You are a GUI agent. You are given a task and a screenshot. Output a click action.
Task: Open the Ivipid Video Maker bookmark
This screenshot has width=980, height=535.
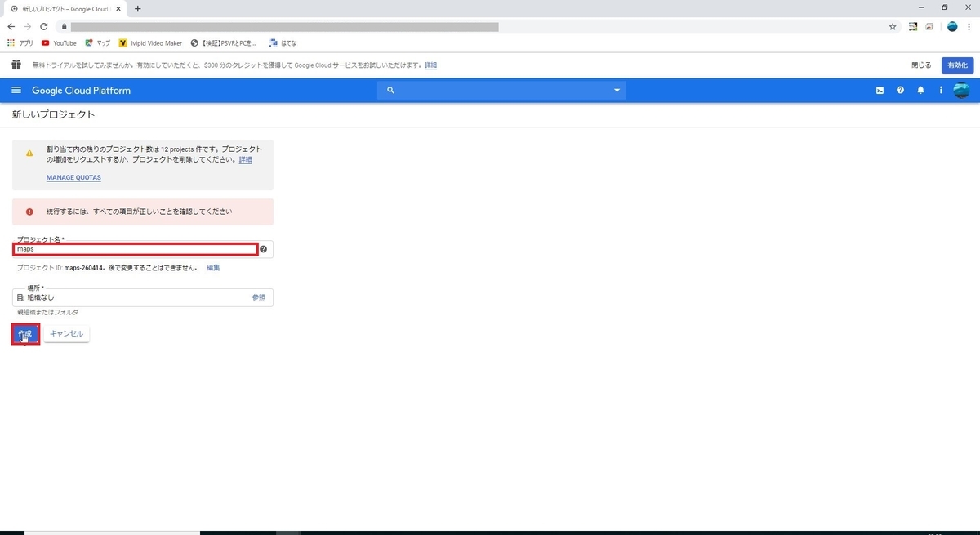[150, 43]
